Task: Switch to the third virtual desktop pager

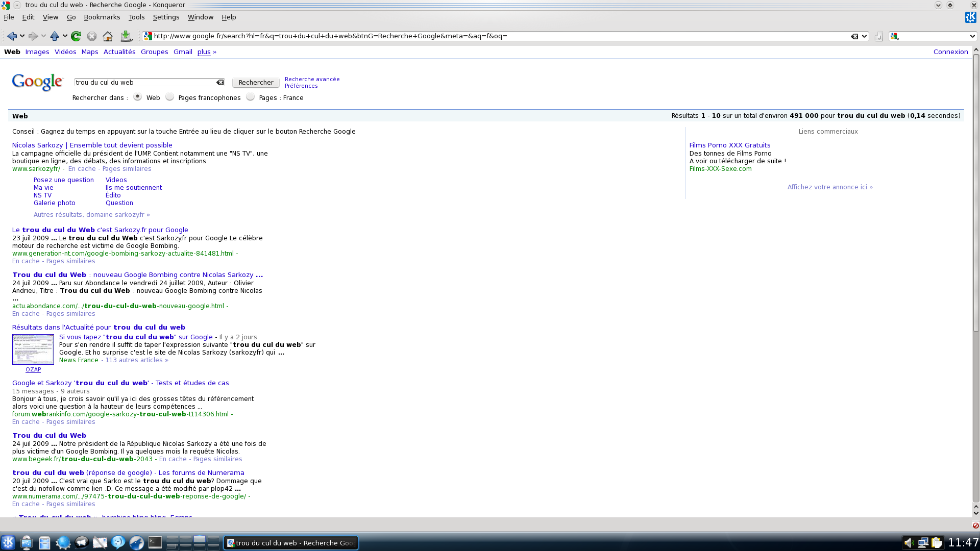Action: tap(200, 539)
